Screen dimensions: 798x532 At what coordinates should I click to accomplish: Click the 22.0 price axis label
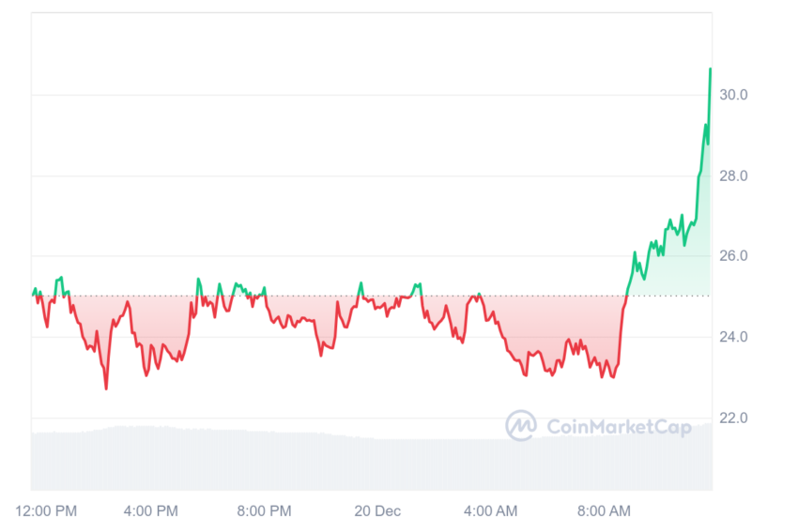(733, 418)
